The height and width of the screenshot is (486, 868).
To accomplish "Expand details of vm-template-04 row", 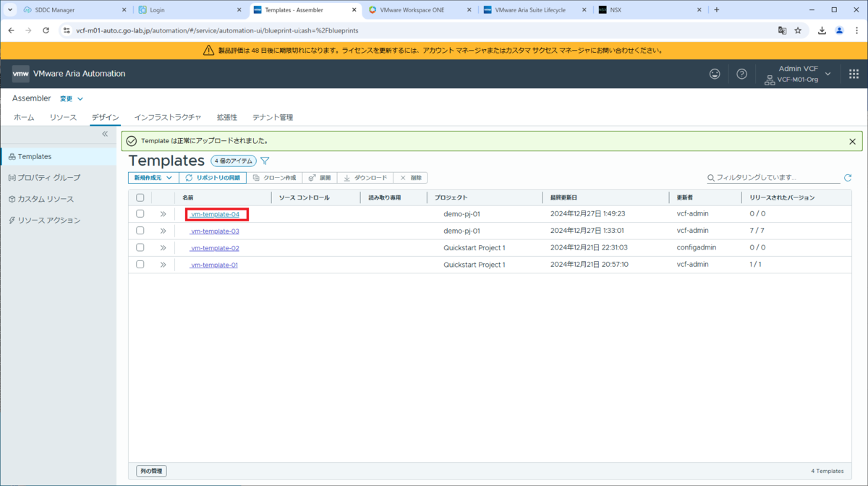I will (163, 214).
